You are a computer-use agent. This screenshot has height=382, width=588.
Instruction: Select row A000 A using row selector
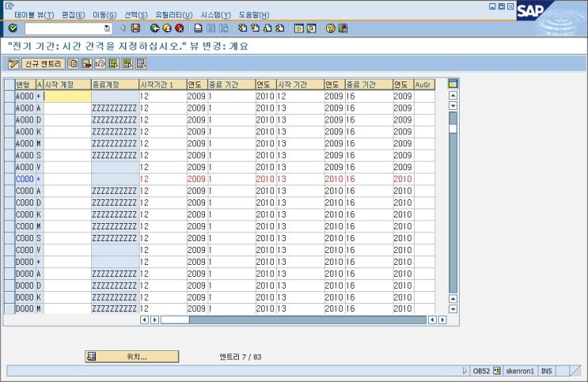9,108
